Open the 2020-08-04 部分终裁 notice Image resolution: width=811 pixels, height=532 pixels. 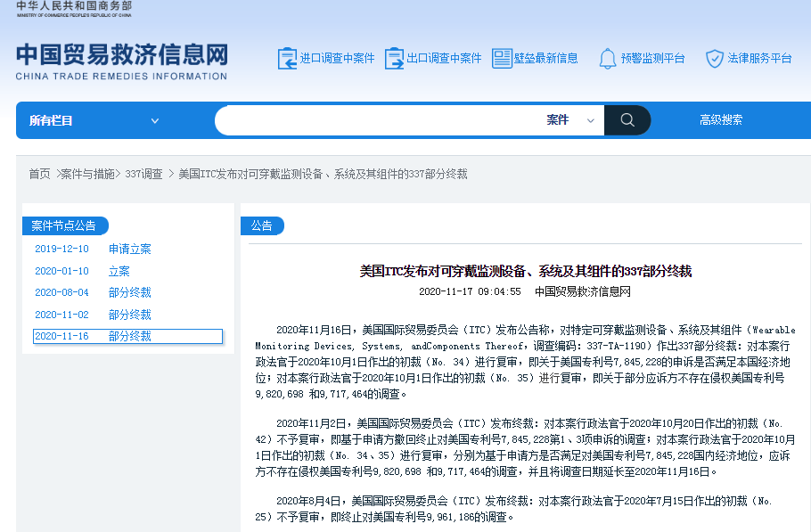93,292
